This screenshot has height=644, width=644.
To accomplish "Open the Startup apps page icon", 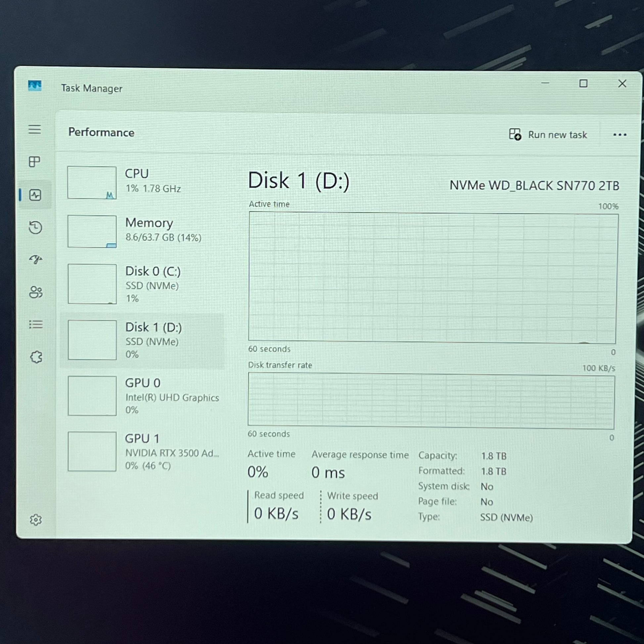I will pyautogui.click(x=36, y=259).
